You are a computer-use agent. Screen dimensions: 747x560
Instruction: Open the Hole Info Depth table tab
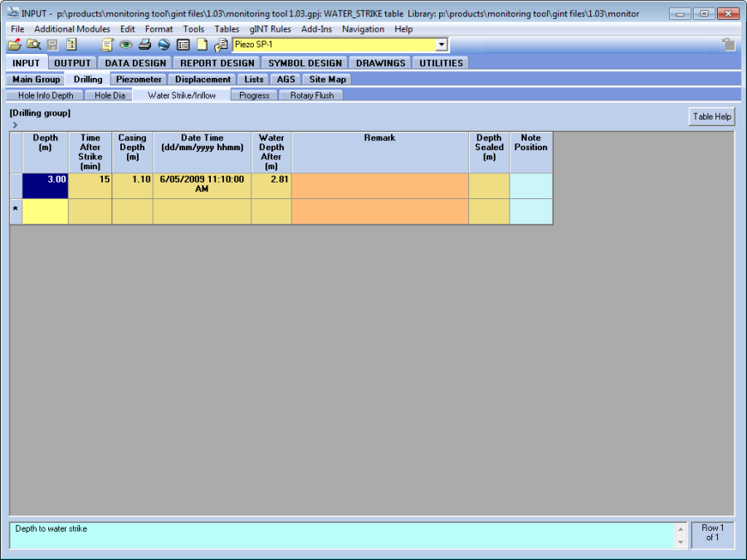pos(46,95)
